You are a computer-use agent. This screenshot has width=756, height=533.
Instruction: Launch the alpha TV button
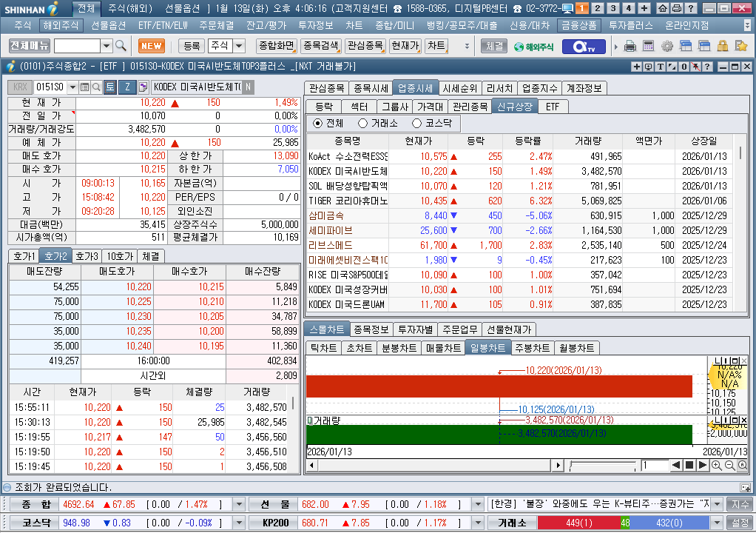(584, 47)
